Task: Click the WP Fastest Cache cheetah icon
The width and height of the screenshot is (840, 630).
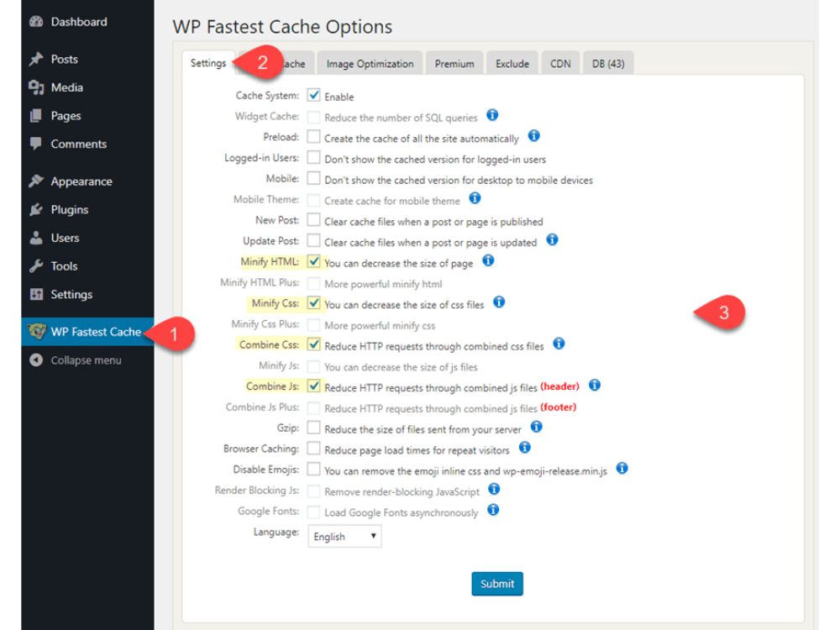Action: pos(37,332)
